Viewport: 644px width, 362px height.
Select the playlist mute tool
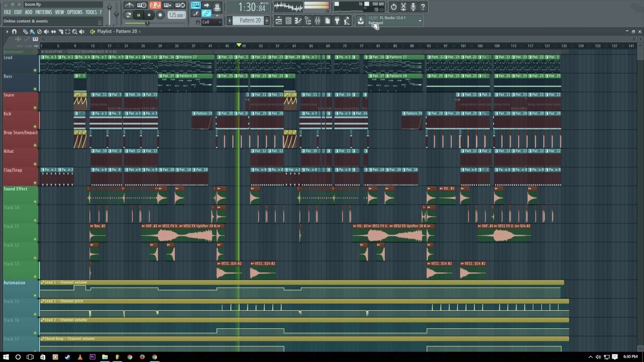point(46,31)
